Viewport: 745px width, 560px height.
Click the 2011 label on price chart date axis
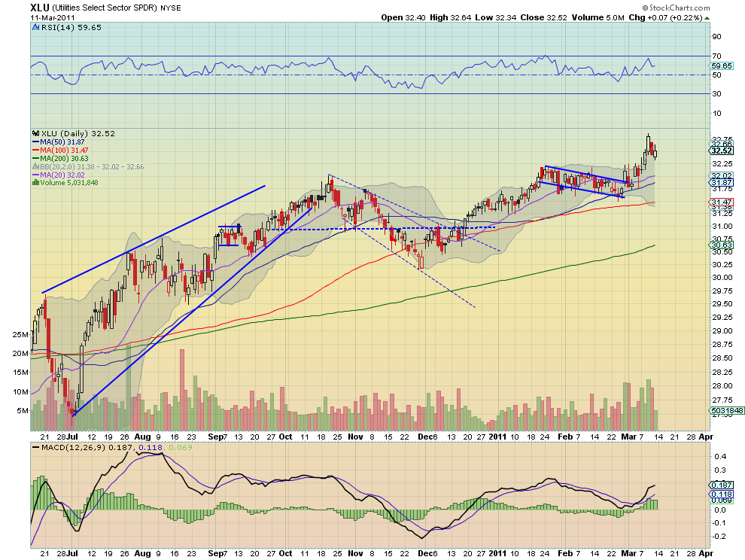click(x=497, y=437)
